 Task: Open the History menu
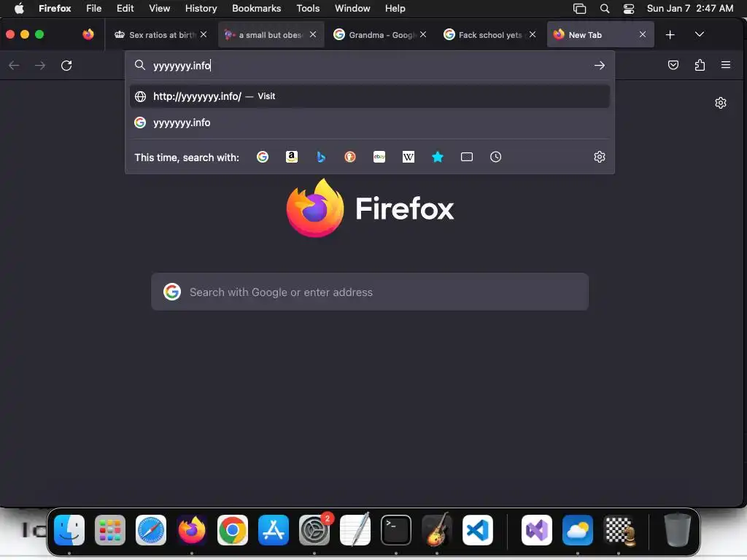click(201, 8)
